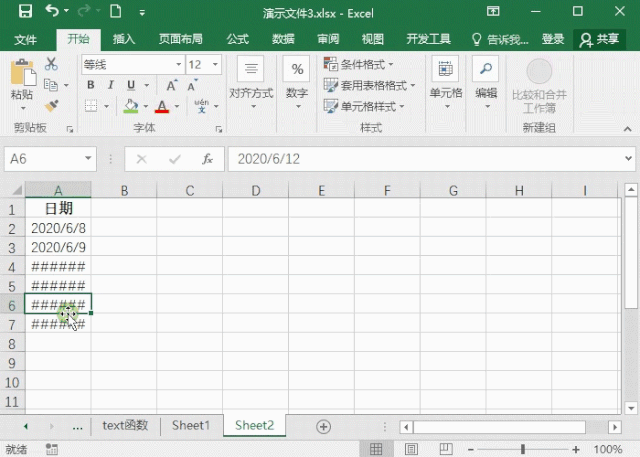Paste with the 粘贴 clipboard icon

23,73
